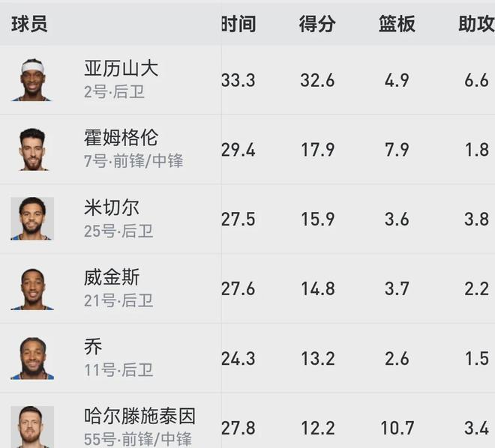This screenshot has height=448, width=495.
Task: Click 亚历山大's 32.6 points value
Action: point(317,80)
